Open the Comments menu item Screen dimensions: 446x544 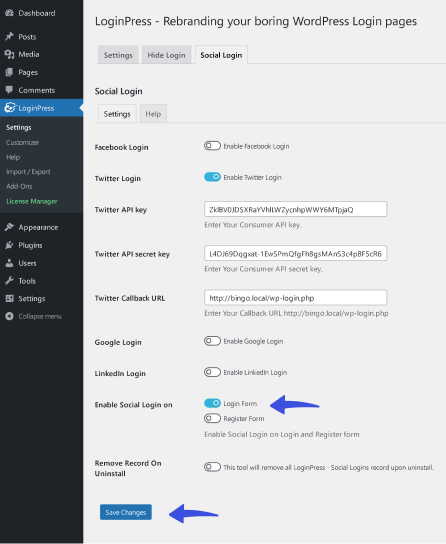pyautogui.click(x=42, y=90)
